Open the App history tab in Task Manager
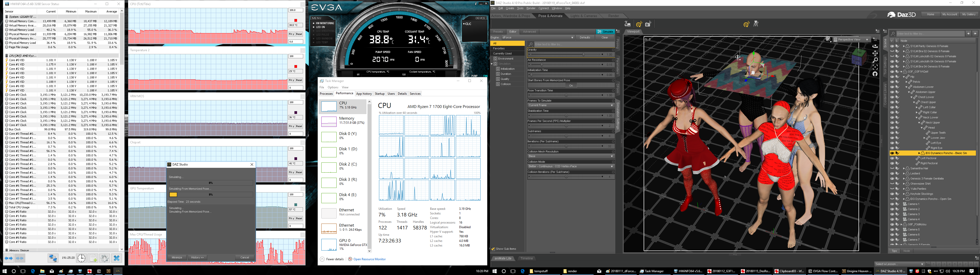The image size is (980, 275). [x=364, y=94]
